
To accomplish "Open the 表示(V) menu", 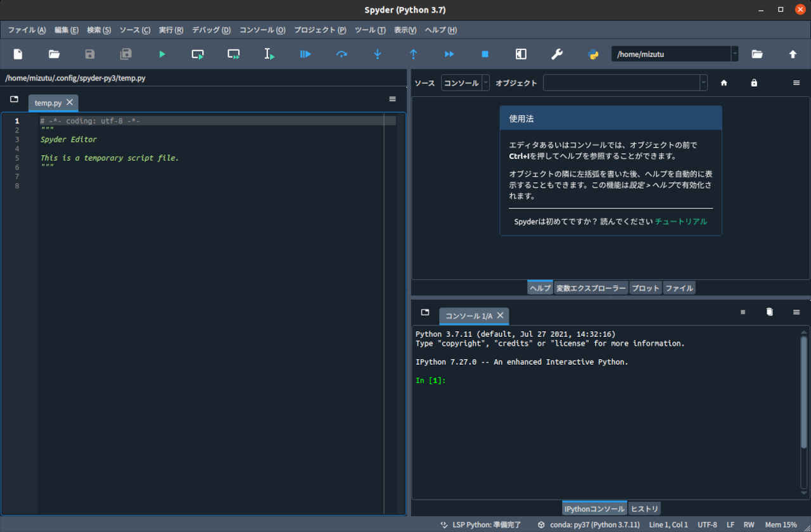I will coord(405,30).
